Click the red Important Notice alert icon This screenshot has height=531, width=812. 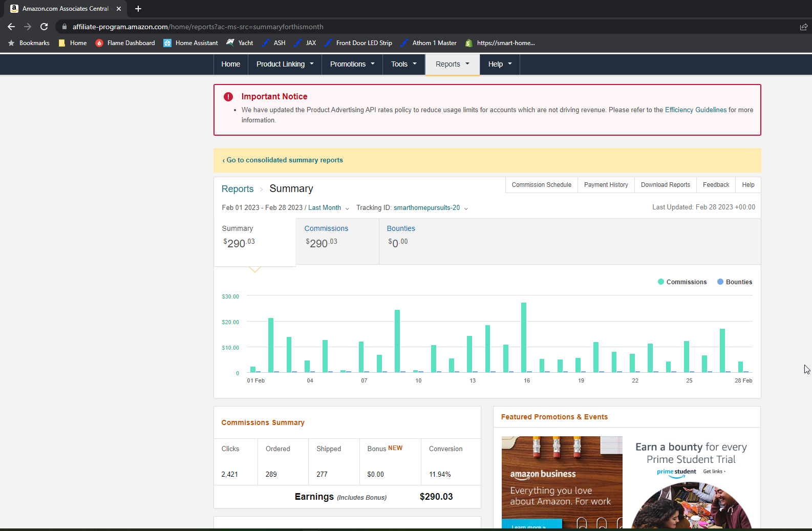pyautogui.click(x=228, y=97)
